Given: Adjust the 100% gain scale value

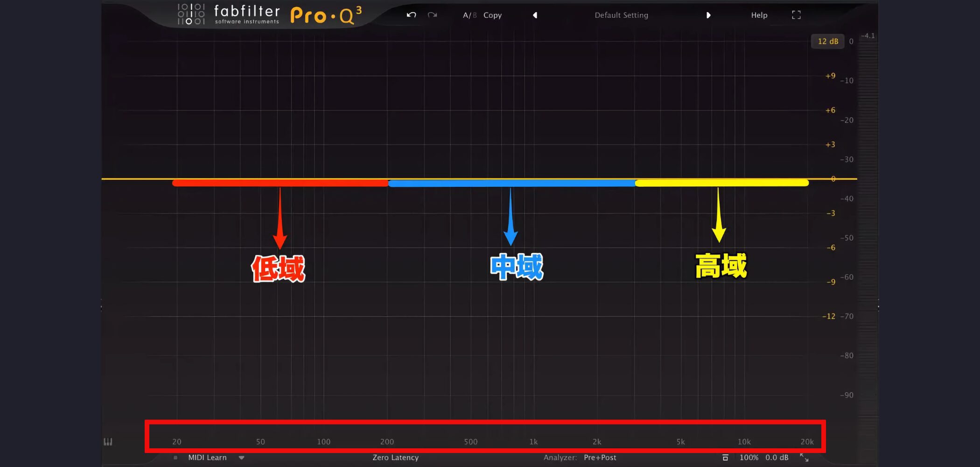Looking at the screenshot, I should (749, 458).
